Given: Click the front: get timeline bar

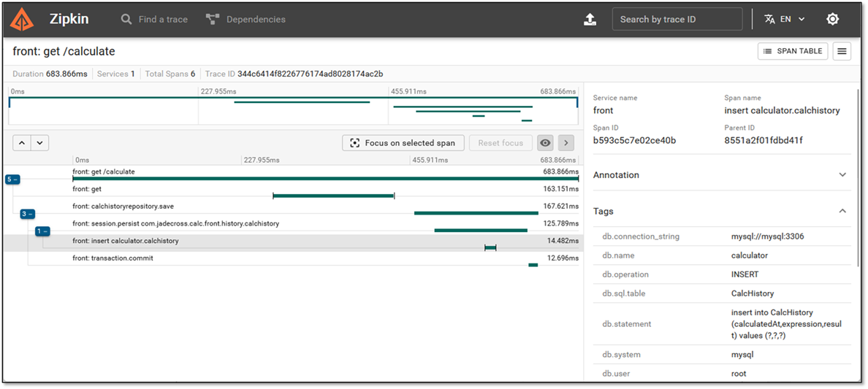Looking at the screenshot, I should tap(333, 196).
